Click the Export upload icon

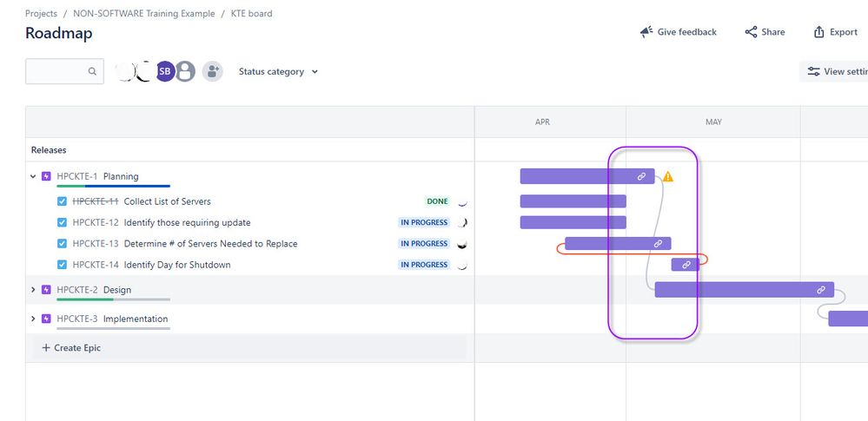tap(818, 32)
